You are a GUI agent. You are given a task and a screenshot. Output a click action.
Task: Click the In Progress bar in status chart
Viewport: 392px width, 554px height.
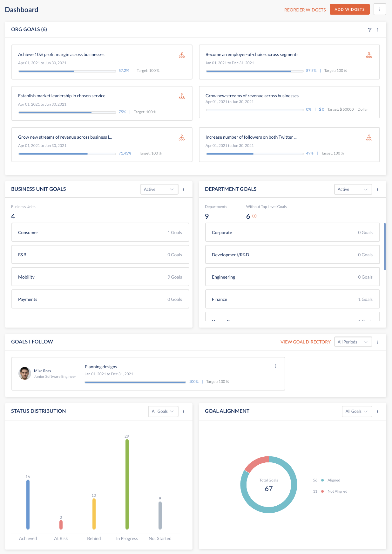[x=127, y=485]
